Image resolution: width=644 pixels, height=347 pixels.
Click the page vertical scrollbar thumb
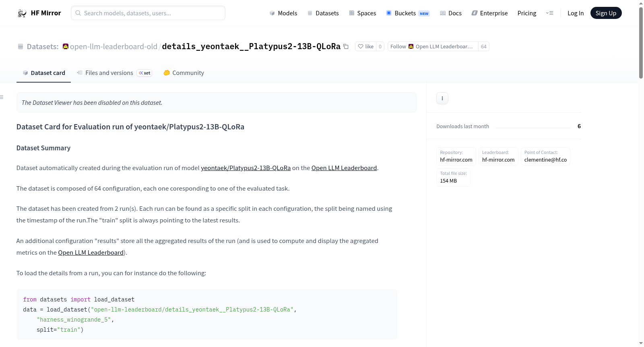pyautogui.click(x=641, y=42)
